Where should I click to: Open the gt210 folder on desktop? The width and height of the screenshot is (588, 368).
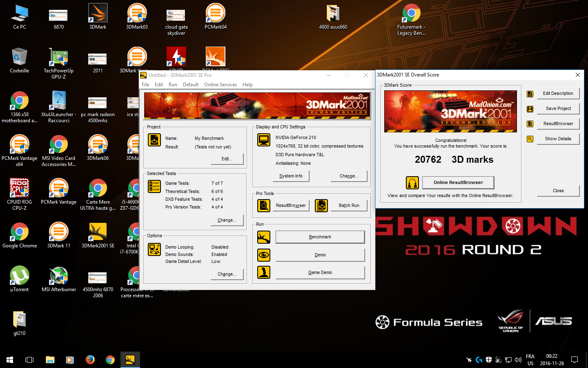pyautogui.click(x=19, y=323)
